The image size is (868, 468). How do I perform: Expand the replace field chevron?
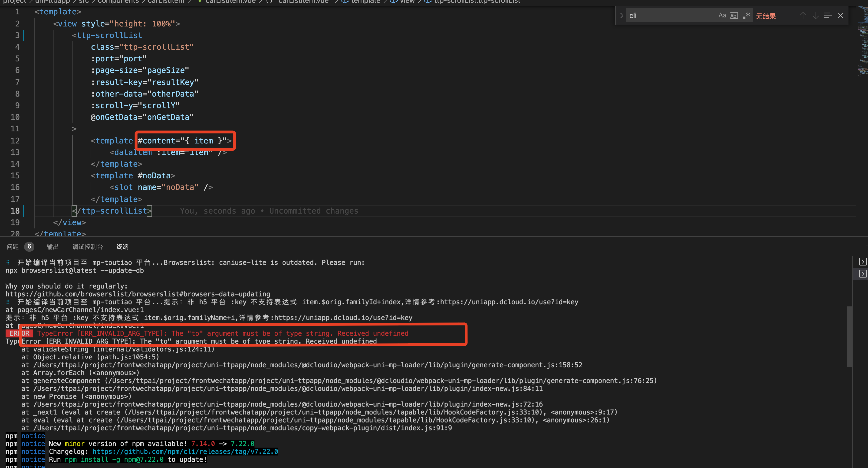[x=621, y=16]
